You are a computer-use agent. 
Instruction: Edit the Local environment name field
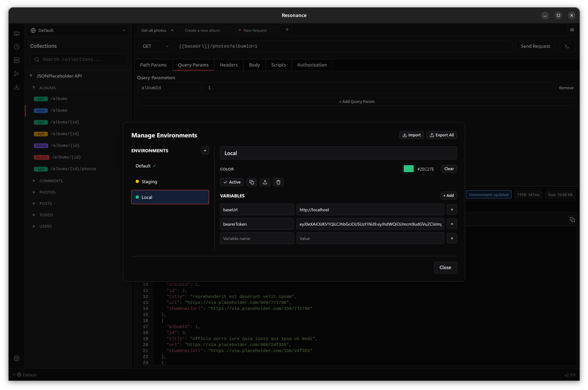pos(338,153)
